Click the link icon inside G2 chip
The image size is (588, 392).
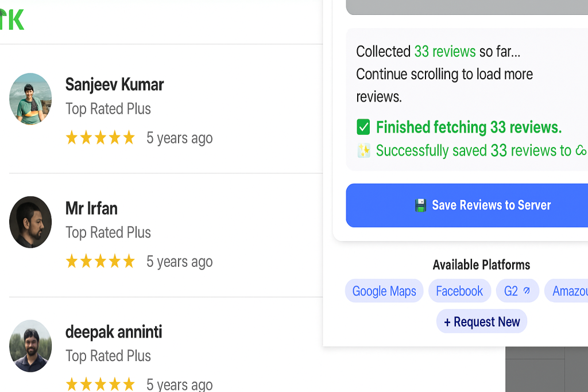tap(527, 291)
